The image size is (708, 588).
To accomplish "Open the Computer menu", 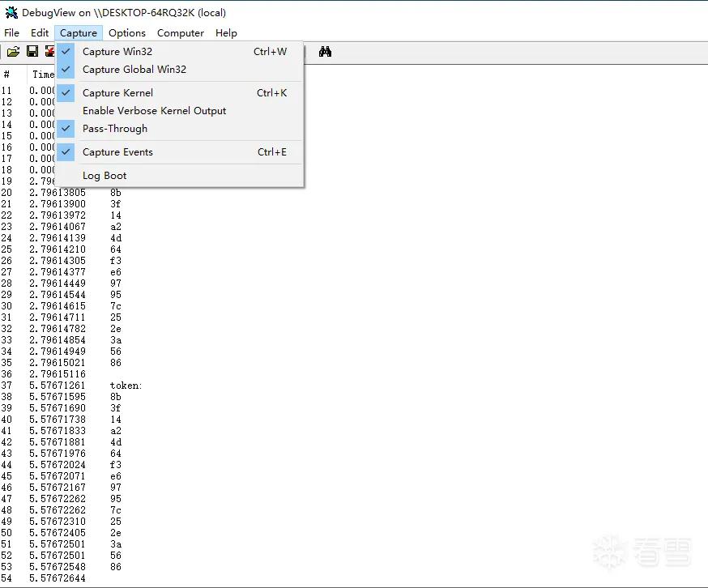I will [180, 33].
